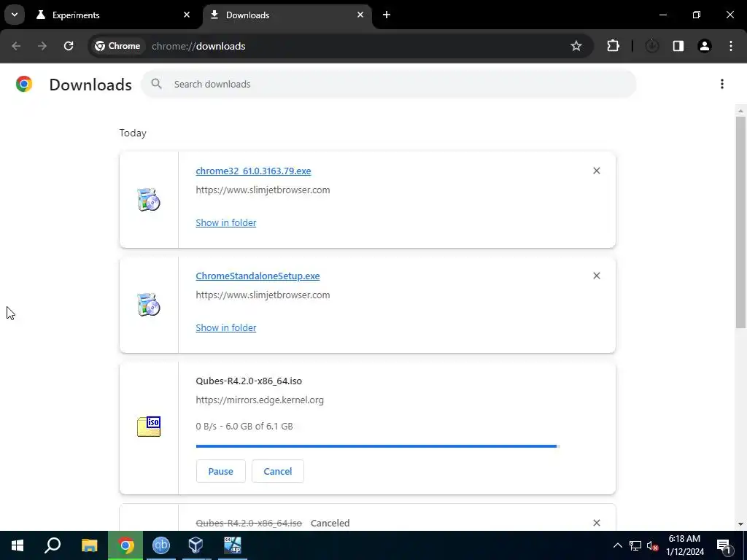Open ChromeStandaloneSetup.exe file link
The height and width of the screenshot is (560, 747).
258,276
